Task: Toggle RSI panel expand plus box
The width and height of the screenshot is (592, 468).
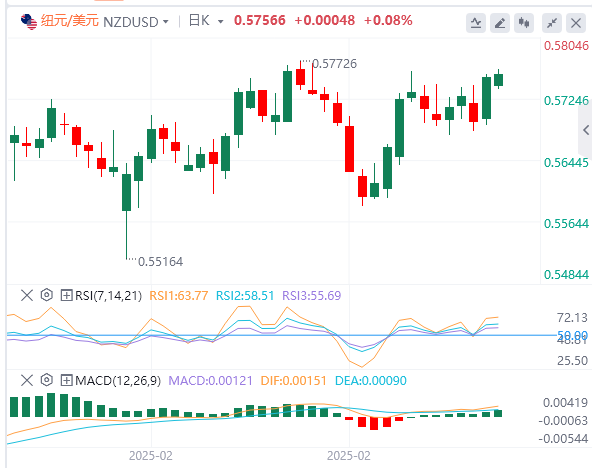Action: [x=66, y=295]
